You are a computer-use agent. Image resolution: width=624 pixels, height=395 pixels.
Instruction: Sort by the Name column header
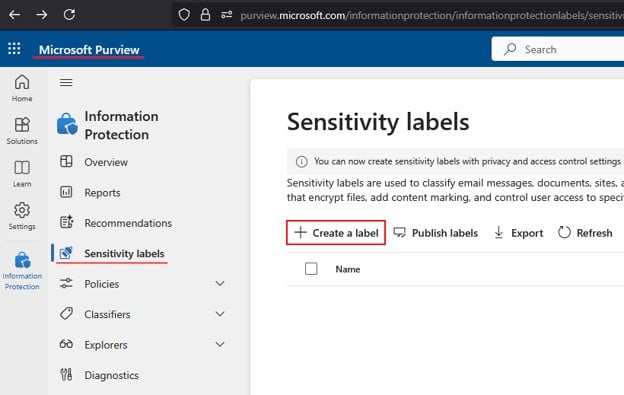tap(348, 269)
